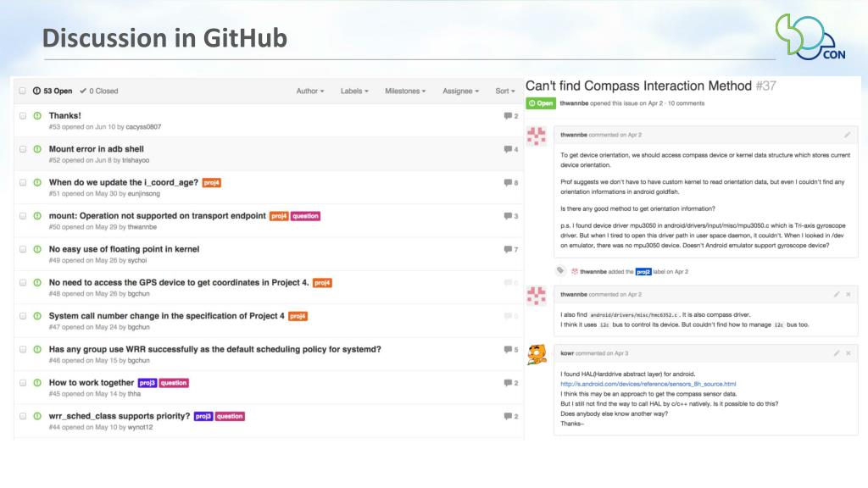Image resolution: width=868 pixels, height=488 pixels.
Task: Open comments bubble for wrr_sched_class issue
Action: pos(511,416)
